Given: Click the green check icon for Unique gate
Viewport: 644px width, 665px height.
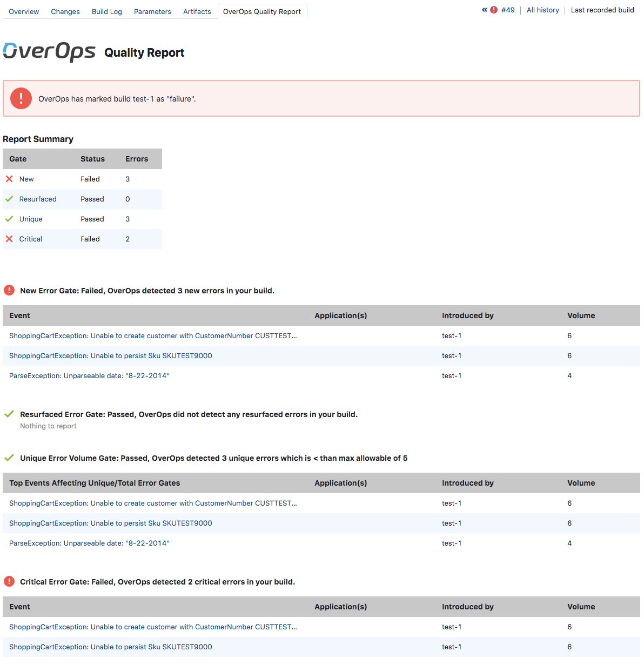Looking at the screenshot, I should tap(9, 219).
